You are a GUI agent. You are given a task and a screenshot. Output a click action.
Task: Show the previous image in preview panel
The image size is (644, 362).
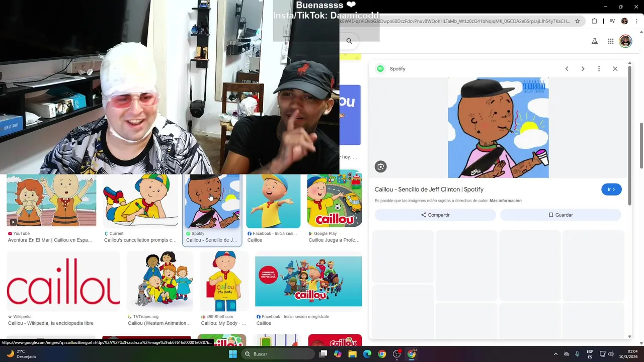pos(567,69)
